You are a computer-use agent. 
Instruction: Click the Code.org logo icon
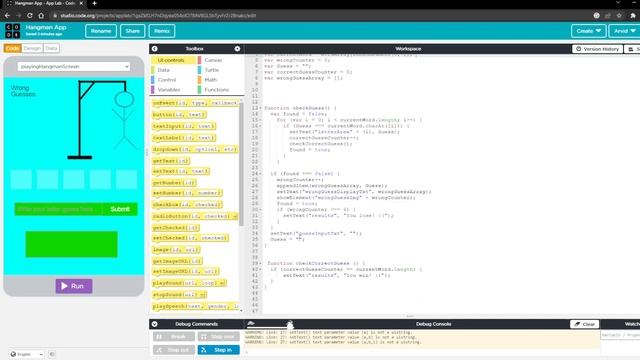[x=12, y=31]
